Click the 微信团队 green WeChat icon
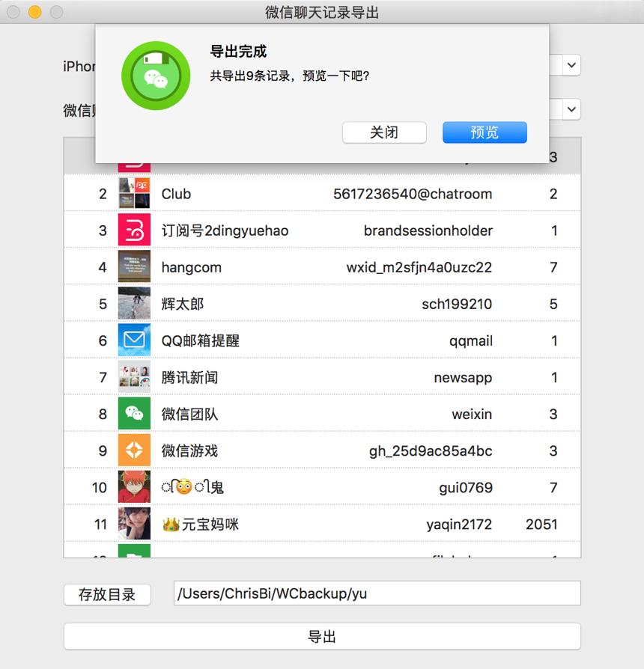The height and width of the screenshot is (669, 644). coord(134,413)
